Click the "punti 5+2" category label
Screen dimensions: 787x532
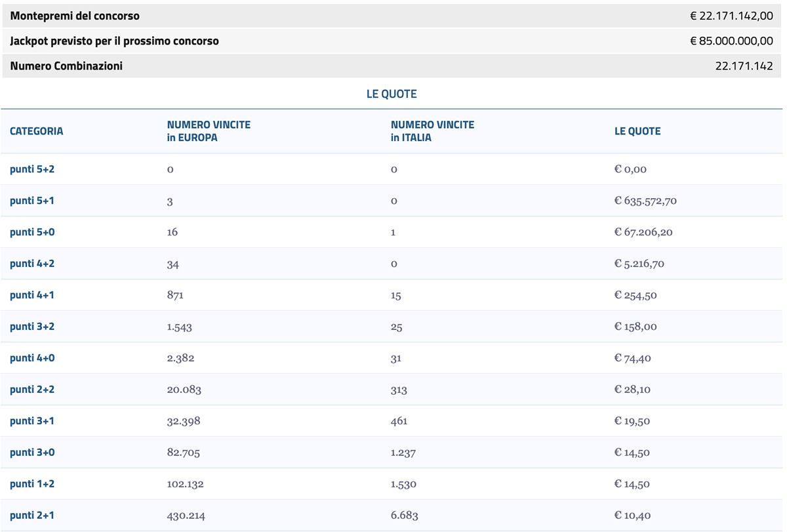32,169
